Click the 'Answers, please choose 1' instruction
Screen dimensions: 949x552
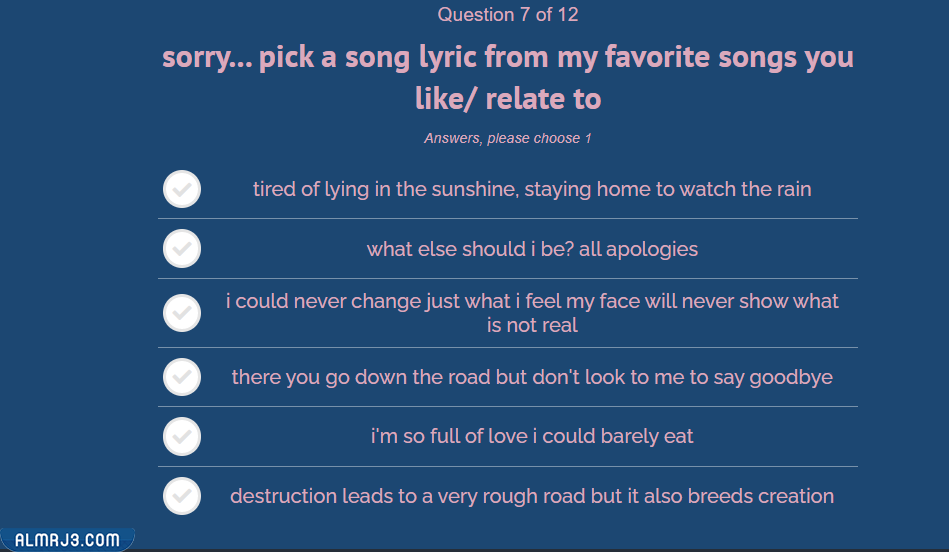coord(508,138)
